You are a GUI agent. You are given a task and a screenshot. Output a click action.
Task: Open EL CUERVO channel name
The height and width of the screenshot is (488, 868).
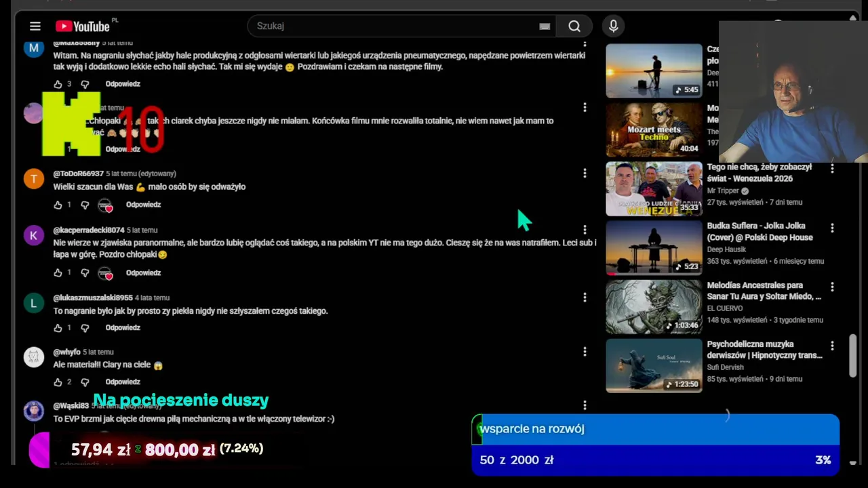(x=725, y=308)
